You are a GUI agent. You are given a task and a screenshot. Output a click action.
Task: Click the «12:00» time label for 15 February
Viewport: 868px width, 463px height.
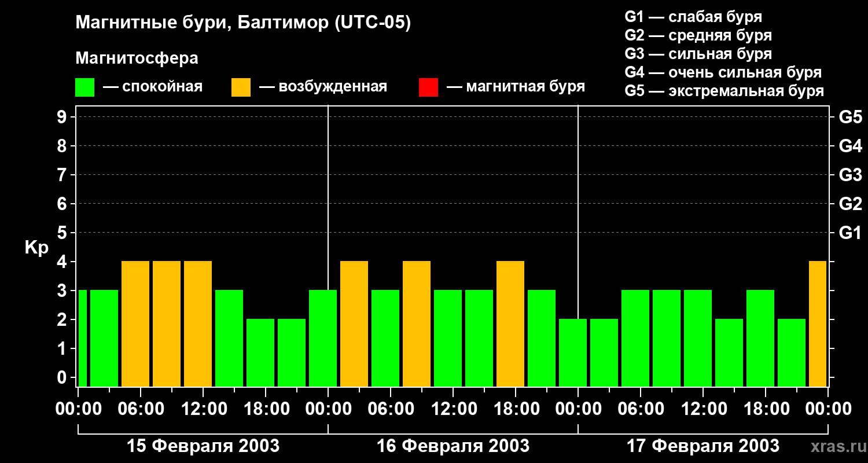(x=203, y=409)
